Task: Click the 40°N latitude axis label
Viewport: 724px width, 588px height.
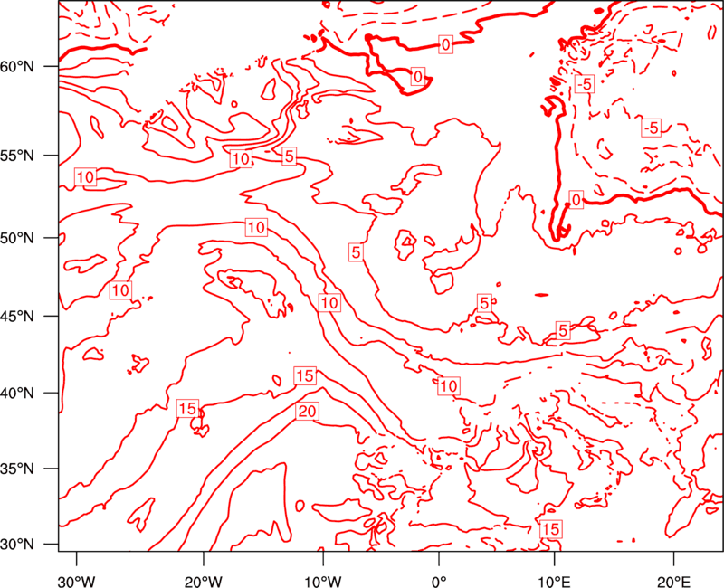Action: [17, 394]
